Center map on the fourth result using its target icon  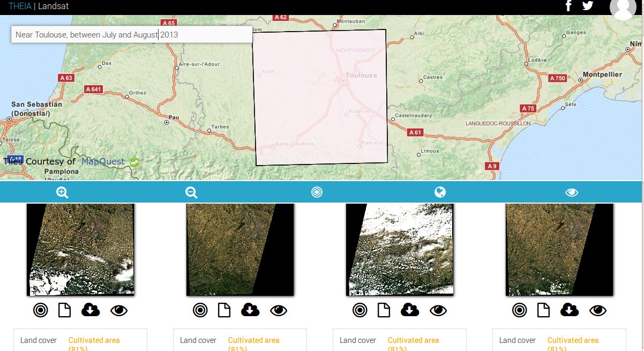tap(520, 310)
